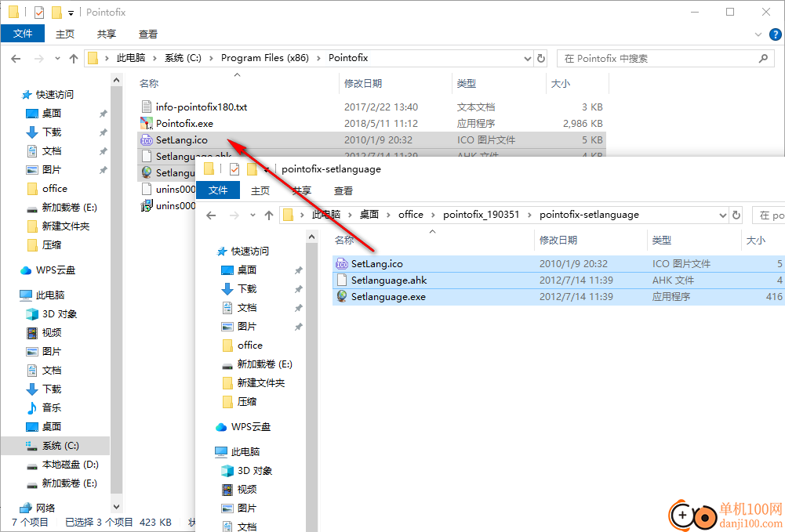Navigate to Program Files (x86) breadcrumb
Image resolution: width=785 pixels, height=532 pixels.
pyautogui.click(x=265, y=58)
